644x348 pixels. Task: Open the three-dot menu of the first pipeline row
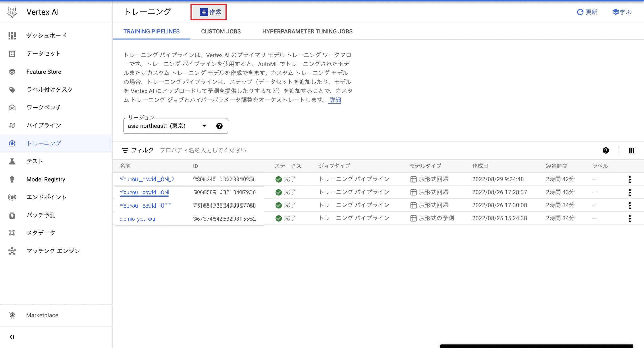630,179
